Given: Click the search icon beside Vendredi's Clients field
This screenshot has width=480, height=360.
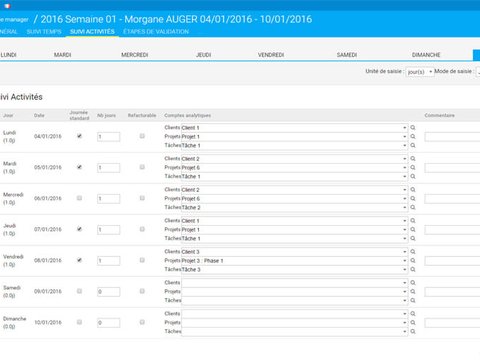Looking at the screenshot, I should [413, 252].
